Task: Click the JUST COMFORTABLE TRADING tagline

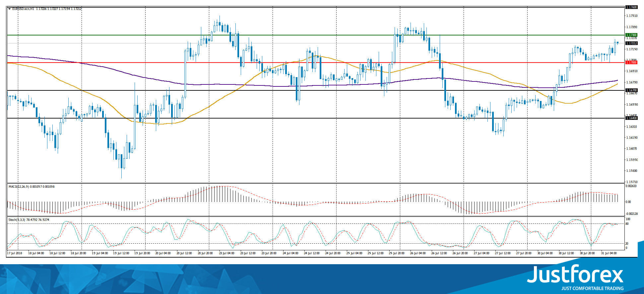Action: click(x=592, y=288)
